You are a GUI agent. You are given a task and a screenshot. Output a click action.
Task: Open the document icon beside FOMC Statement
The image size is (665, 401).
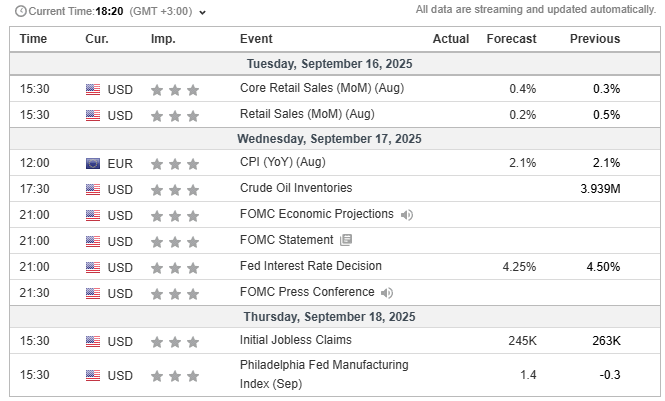346,240
